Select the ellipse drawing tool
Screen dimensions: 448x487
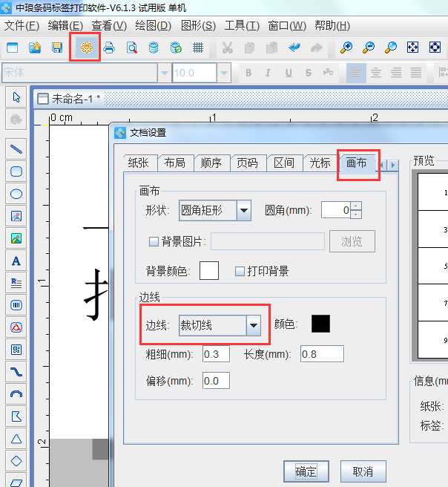[x=16, y=194]
